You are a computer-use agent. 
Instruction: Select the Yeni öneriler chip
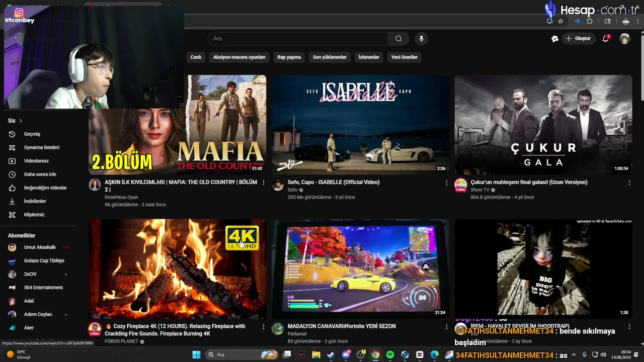click(405, 57)
